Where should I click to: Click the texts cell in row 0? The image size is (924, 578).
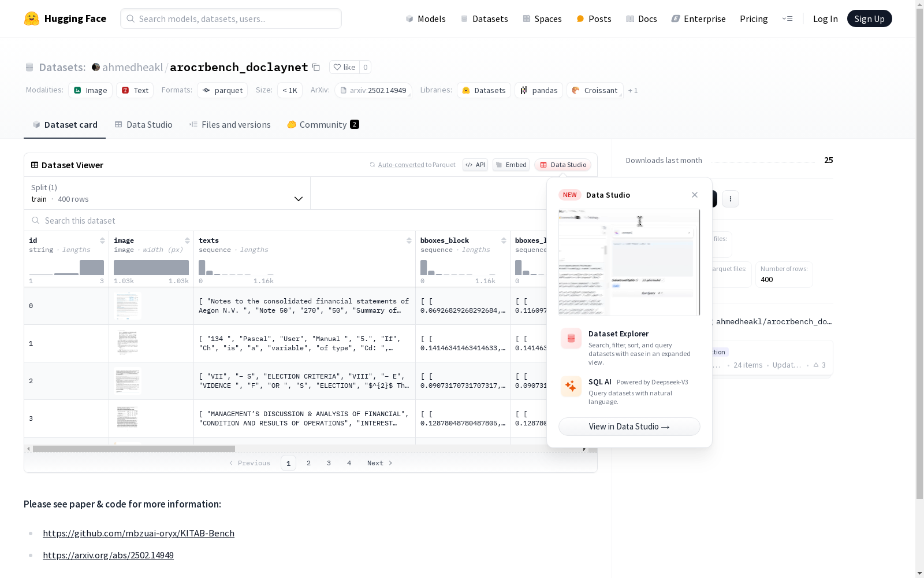(304, 306)
